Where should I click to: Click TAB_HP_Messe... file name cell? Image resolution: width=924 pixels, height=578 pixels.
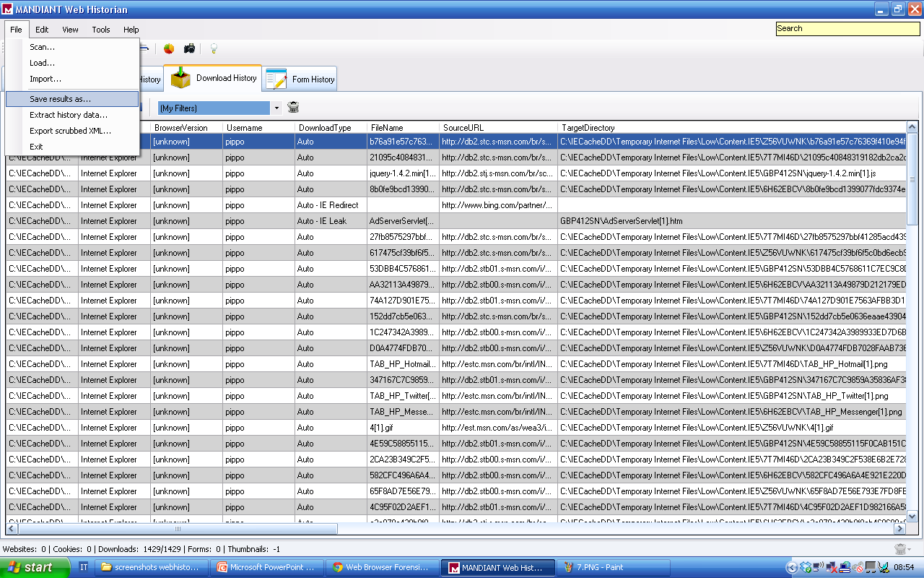tap(403, 412)
